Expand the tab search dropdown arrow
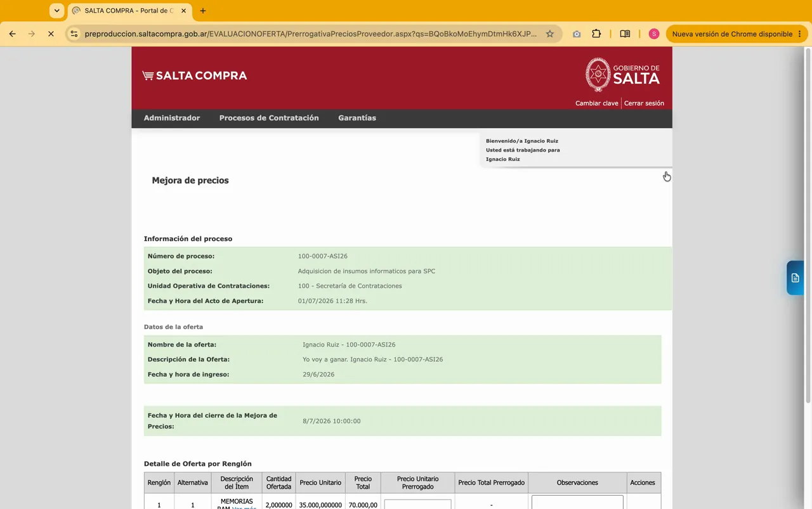Screen dimensions: 812x509 [57, 11]
